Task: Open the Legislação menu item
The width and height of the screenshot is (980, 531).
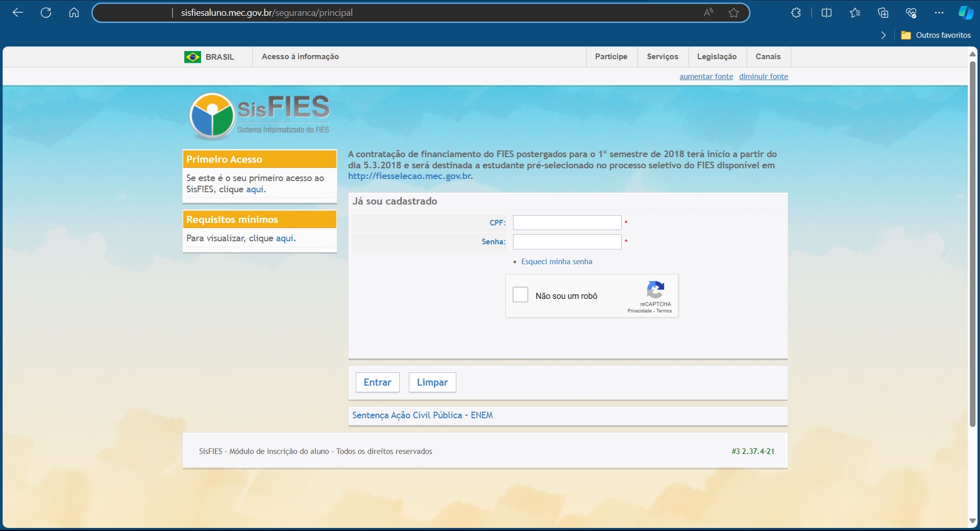Action: tap(717, 57)
